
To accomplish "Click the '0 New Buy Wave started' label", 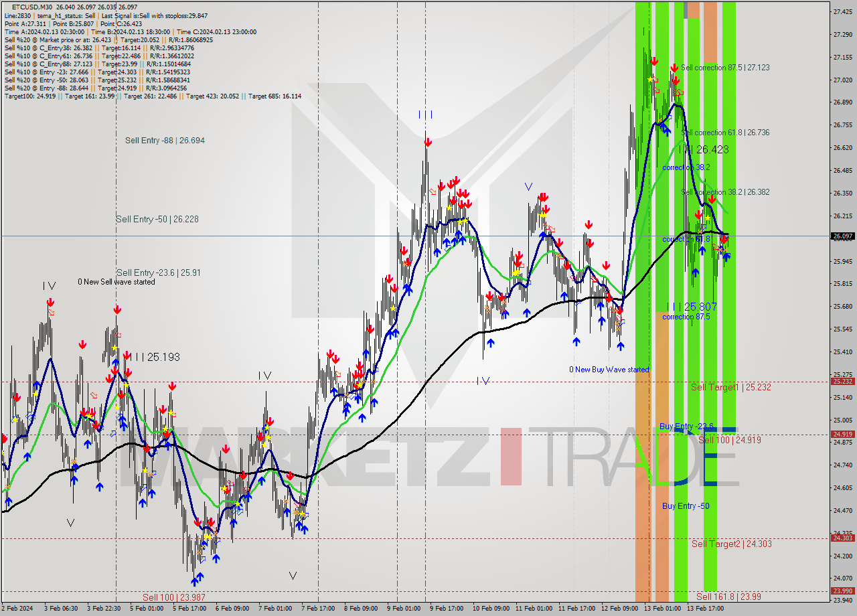I will [609, 370].
